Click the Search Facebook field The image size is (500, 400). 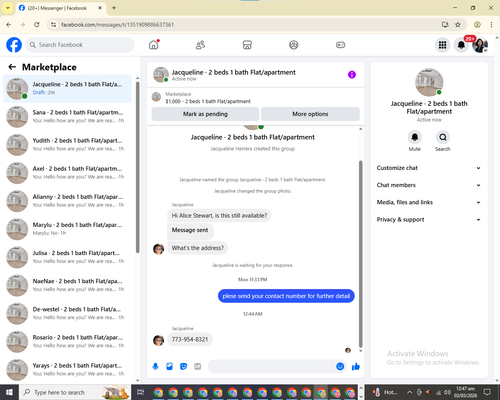click(x=80, y=45)
